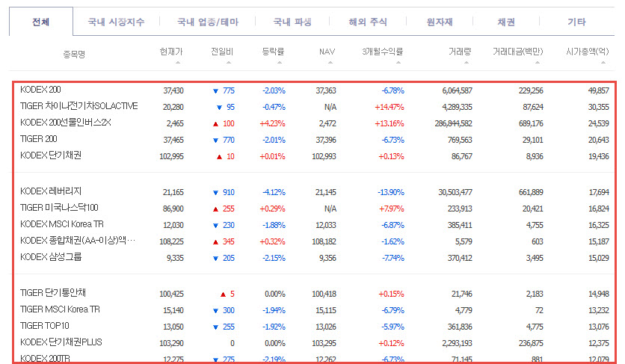Click 3-month return -13.90%
The width and height of the screenshot is (625, 364).
pos(391,192)
